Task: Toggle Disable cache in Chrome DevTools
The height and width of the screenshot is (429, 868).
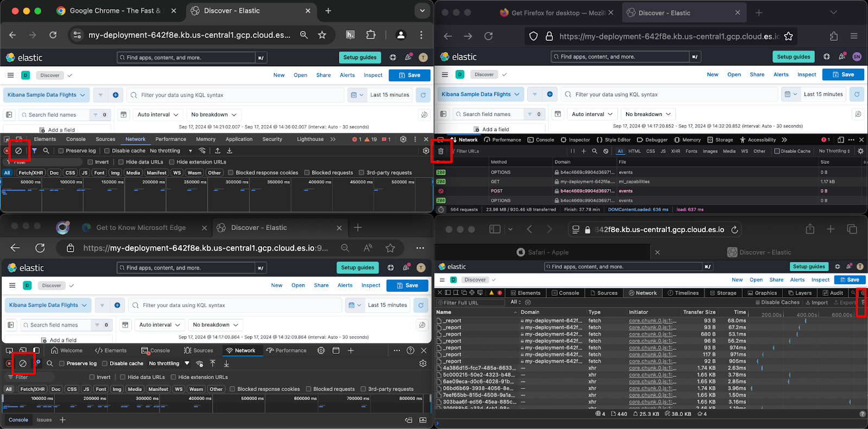Action: pos(107,151)
